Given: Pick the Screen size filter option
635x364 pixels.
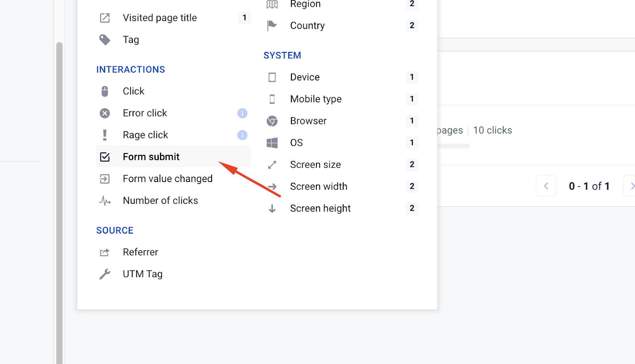Looking at the screenshot, I should [315, 165].
